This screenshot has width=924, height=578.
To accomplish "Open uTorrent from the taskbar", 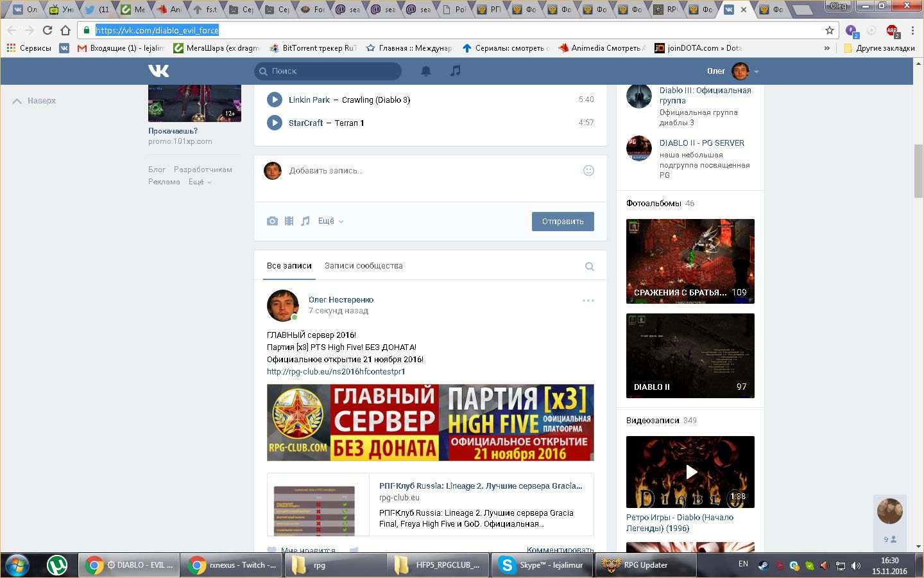I will point(58,565).
